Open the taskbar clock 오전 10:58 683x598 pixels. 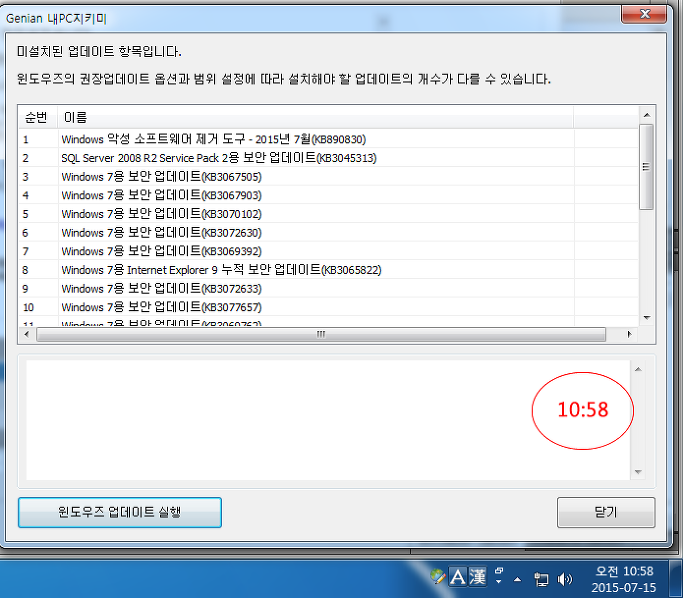624,579
